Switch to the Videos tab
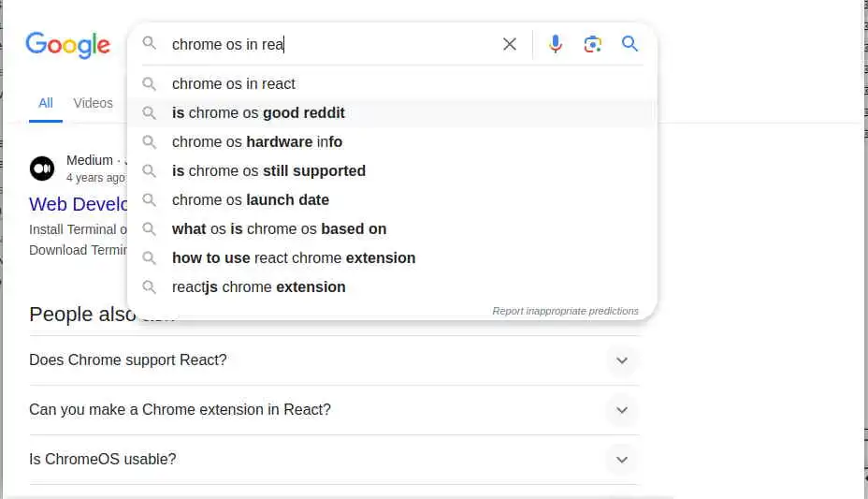 pyautogui.click(x=93, y=103)
